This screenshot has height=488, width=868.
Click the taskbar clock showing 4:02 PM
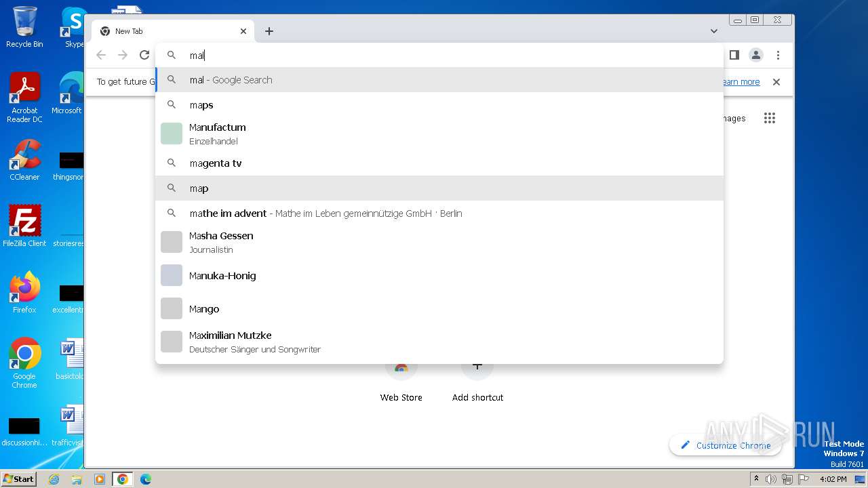point(833,479)
